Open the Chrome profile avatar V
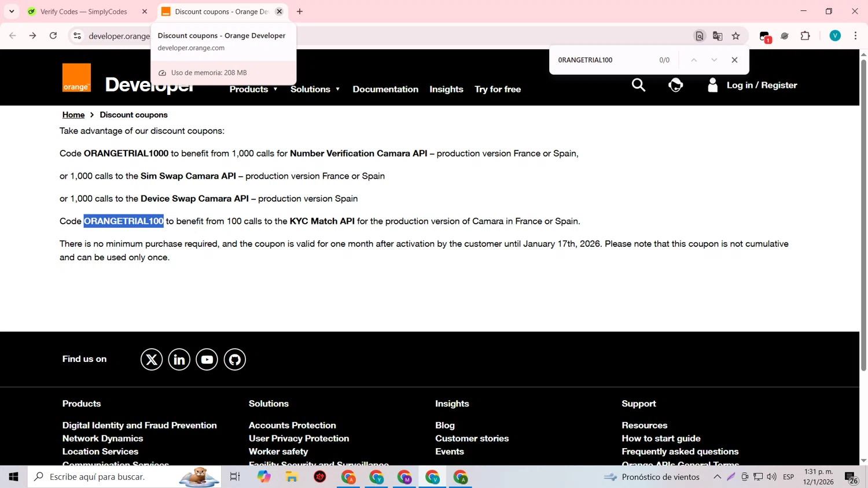 (835, 36)
